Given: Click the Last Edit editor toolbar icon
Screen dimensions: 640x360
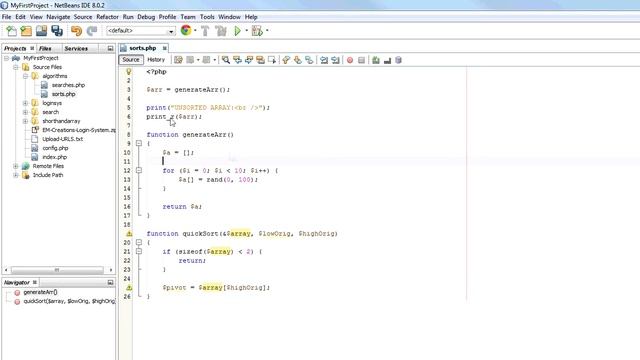Looking at the screenshot, I should pyautogui.click(x=178, y=60).
